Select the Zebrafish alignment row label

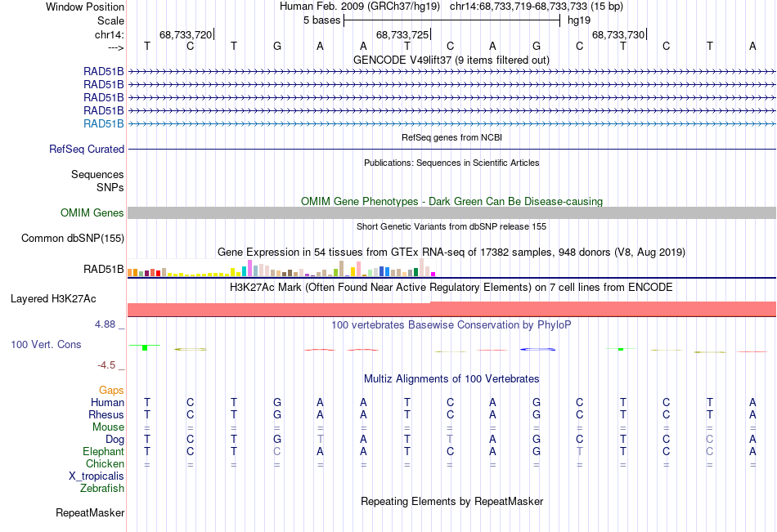tap(102, 489)
